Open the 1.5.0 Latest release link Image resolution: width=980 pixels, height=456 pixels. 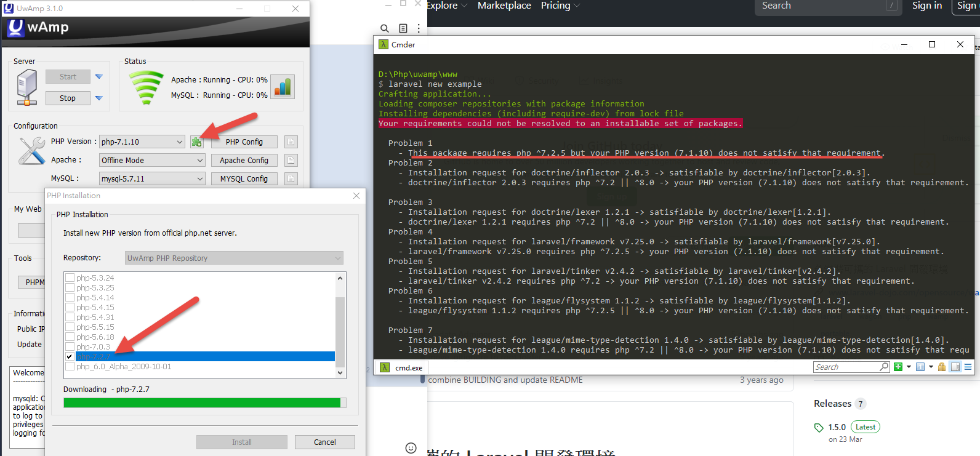pos(854,427)
